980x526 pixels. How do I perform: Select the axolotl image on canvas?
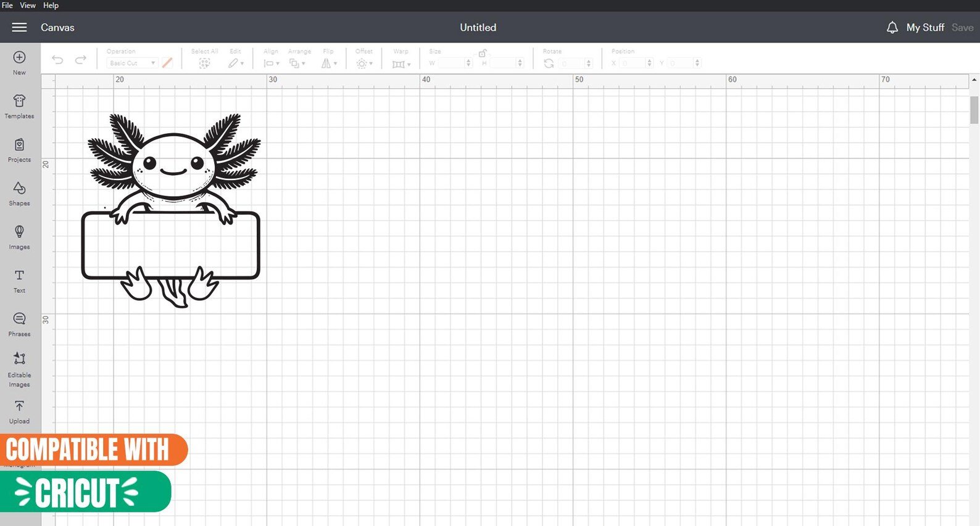[171, 210]
